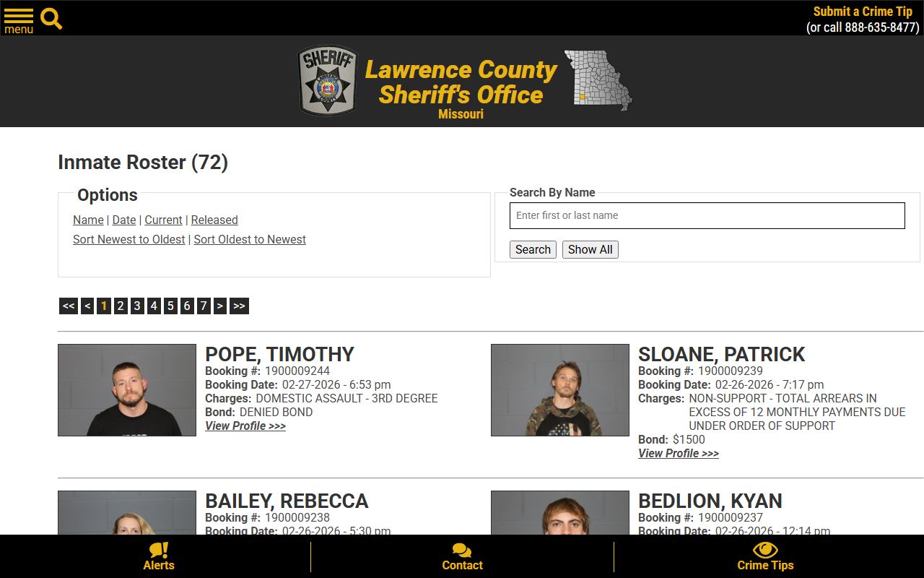The height and width of the screenshot is (578, 924).
Task: Click the Search button
Action: pyautogui.click(x=533, y=249)
